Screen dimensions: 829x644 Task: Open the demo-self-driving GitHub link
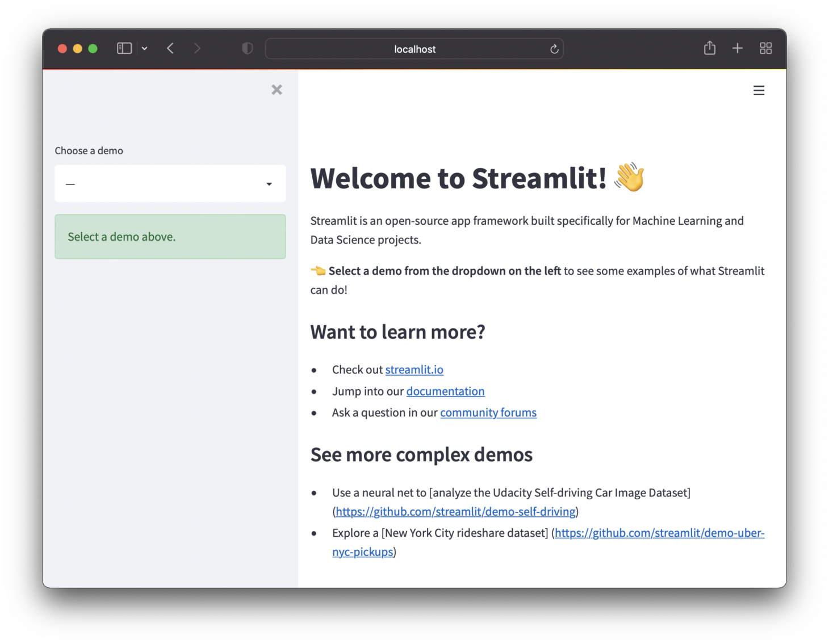(x=455, y=511)
